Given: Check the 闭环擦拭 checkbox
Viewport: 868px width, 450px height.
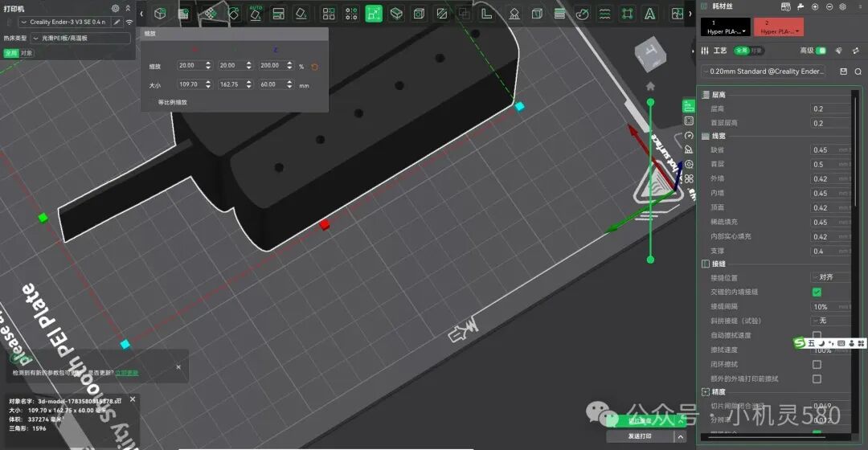Looking at the screenshot, I should click(x=817, y=364).
